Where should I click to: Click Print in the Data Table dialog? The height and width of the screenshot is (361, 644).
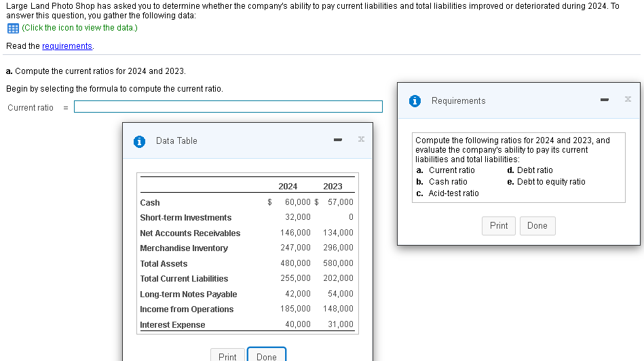pyautogui.click(x=227, y=356)
